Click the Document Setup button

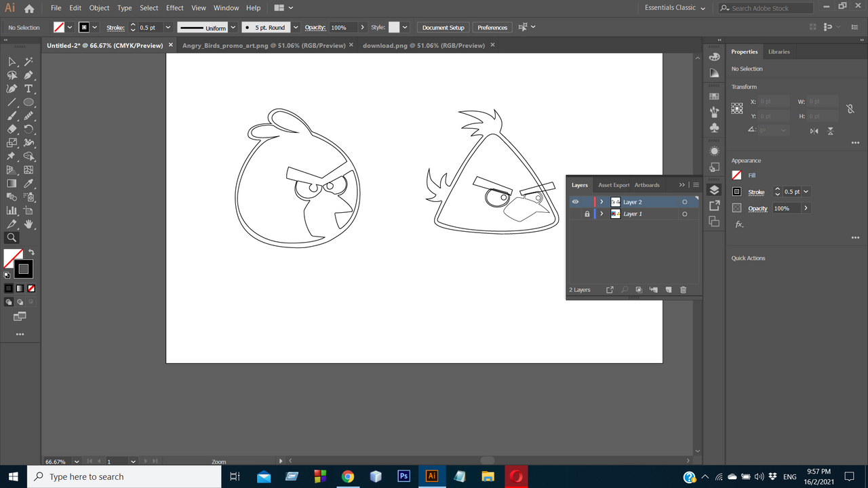click(443, 28)
